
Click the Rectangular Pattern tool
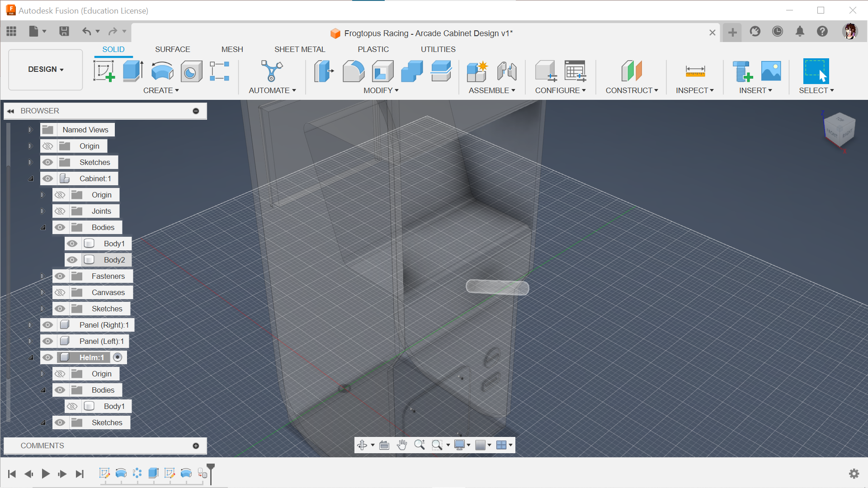(x=220, y=70)
